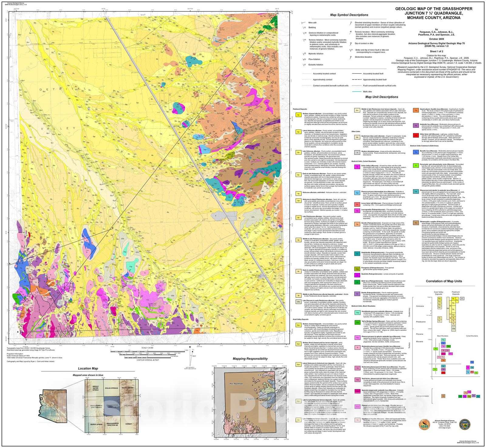The height and width of the screenshot is (448, 486).
Task: Click the Latest Holocene alluvium swatch
Action: pos(298,132)
